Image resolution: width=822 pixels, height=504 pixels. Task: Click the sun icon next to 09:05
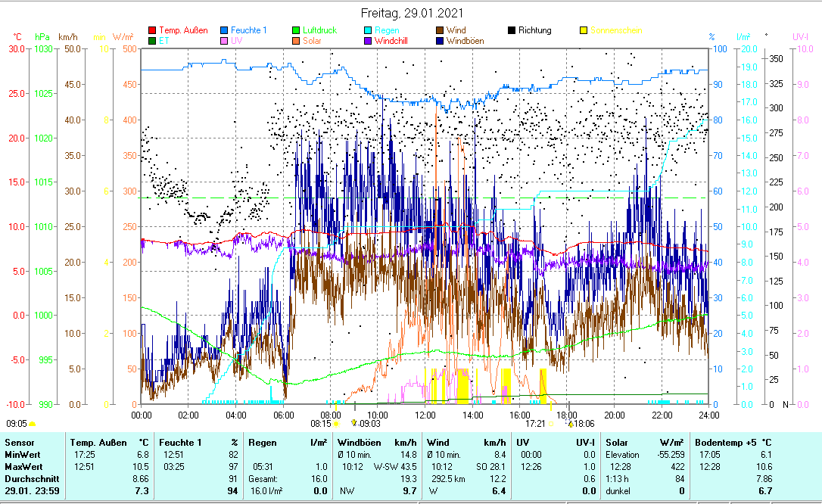pyautogui.click(x=33, y=425)
